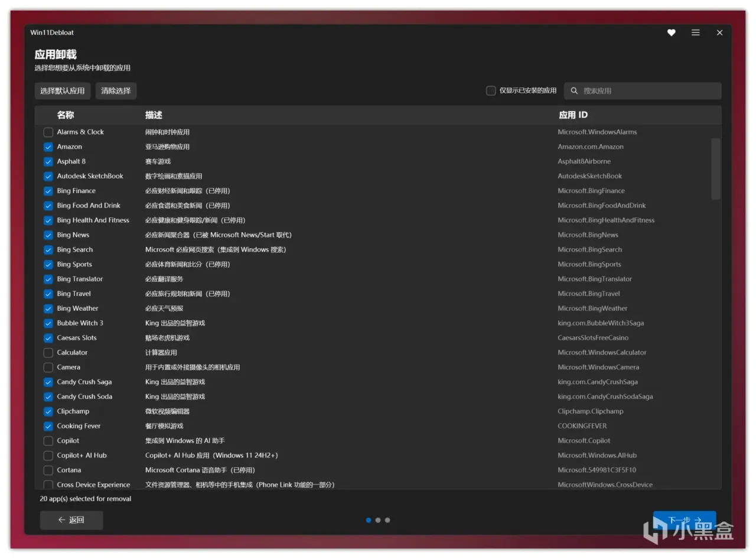Check the Calculator checkbox
The image size is (756, 559).
(x=48, y=353)
